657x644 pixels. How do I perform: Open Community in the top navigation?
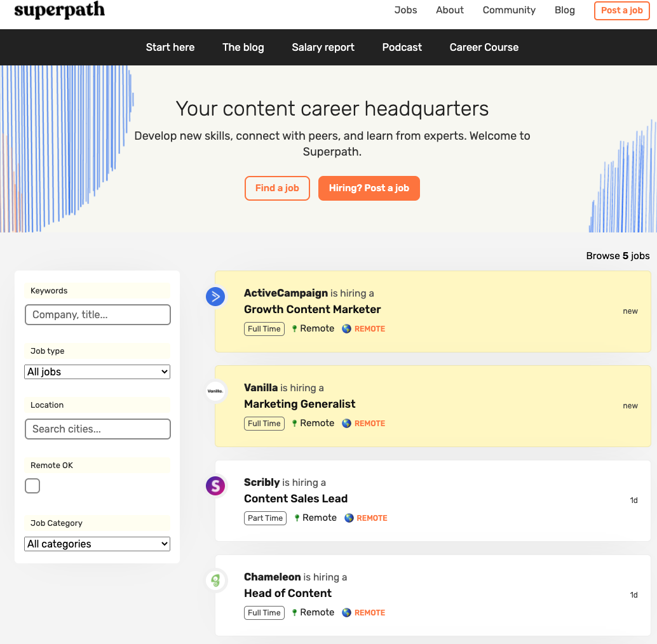click(509, 10)
